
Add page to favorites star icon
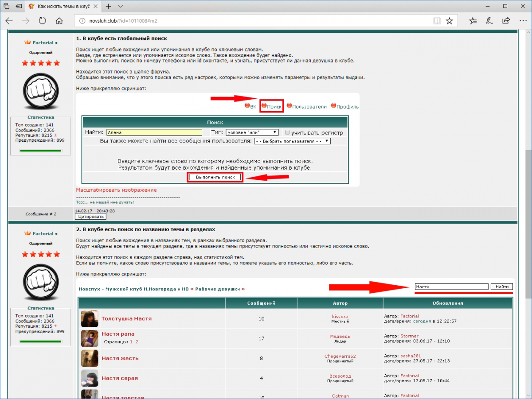pyautogui.click(x=450, y=21)
